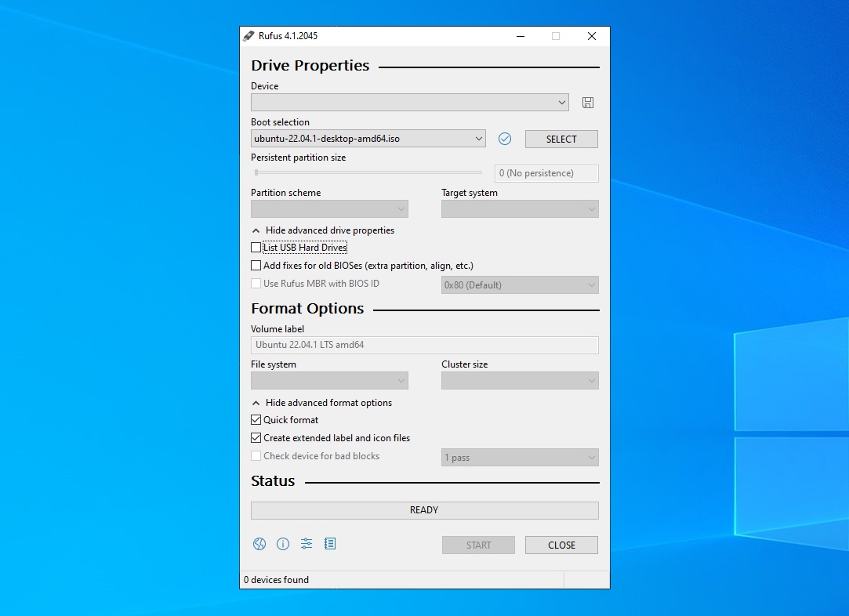Open the Device dropdown
This screenshot has width=849, height=616.
pos(410,103)
